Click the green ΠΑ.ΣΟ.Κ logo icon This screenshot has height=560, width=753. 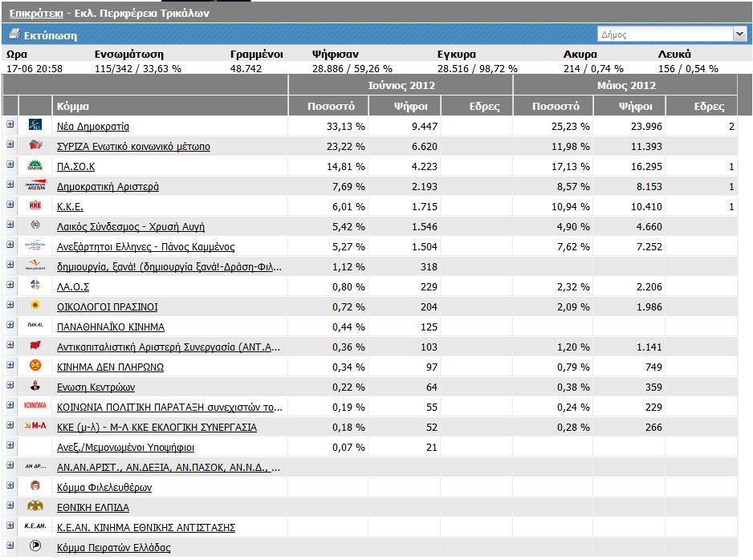pos(35,165)
